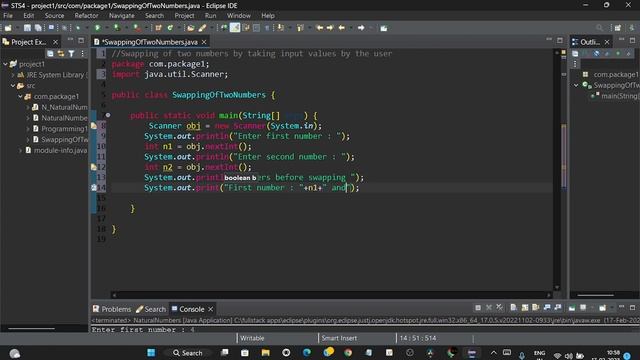
Task: Click Collapse All in Project Explorer
Action: (50, 53)
